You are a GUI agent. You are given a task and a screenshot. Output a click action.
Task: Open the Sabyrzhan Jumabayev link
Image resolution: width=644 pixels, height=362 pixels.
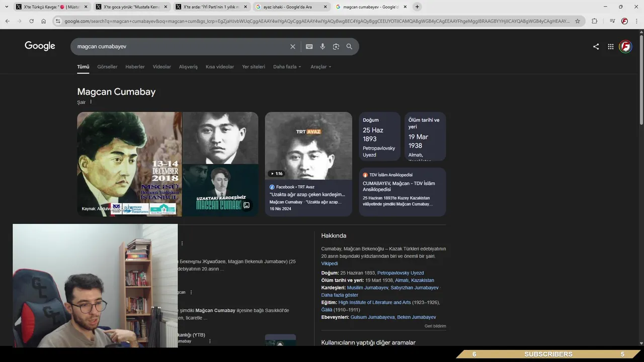(x=415, y=288)
